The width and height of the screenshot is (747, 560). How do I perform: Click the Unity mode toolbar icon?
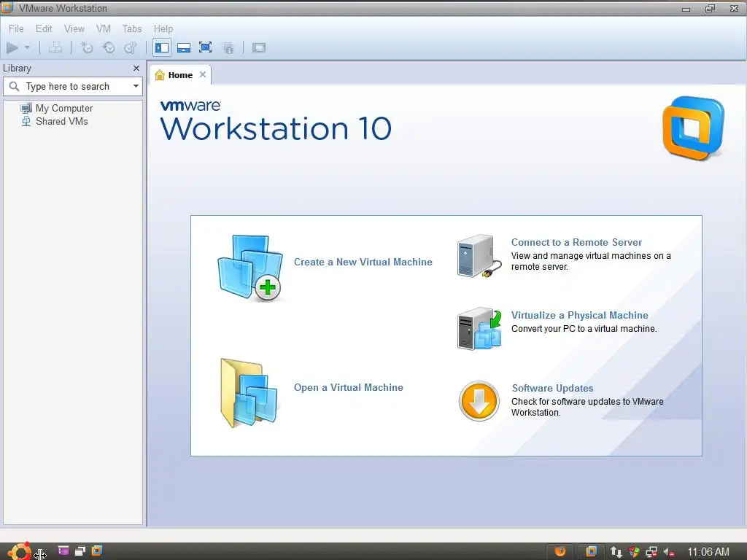(228, 47)
